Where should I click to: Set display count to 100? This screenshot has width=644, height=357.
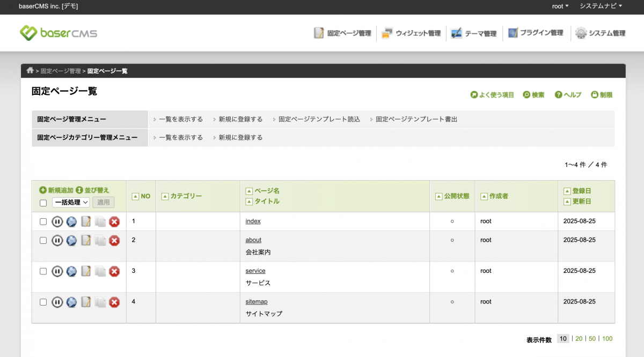[607, 339]
